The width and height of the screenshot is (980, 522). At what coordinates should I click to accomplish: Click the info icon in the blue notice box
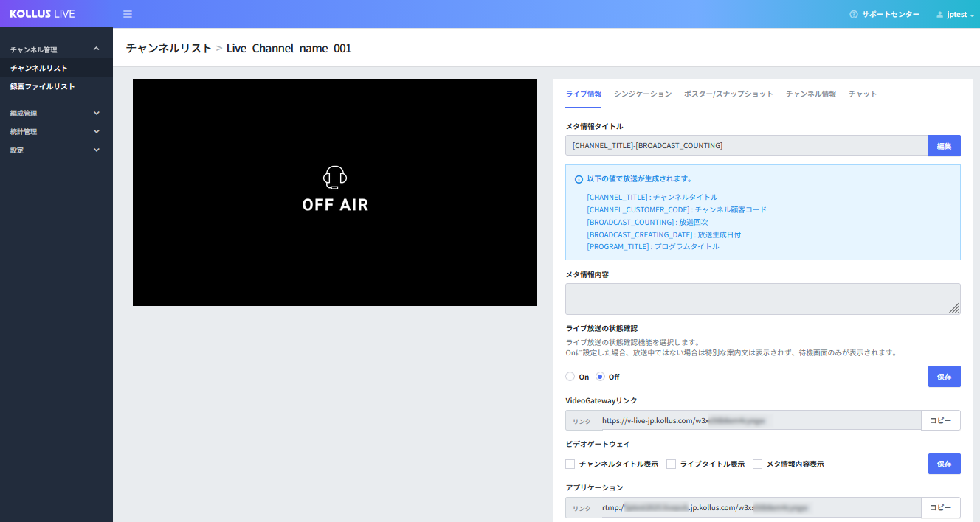[579, 179]
